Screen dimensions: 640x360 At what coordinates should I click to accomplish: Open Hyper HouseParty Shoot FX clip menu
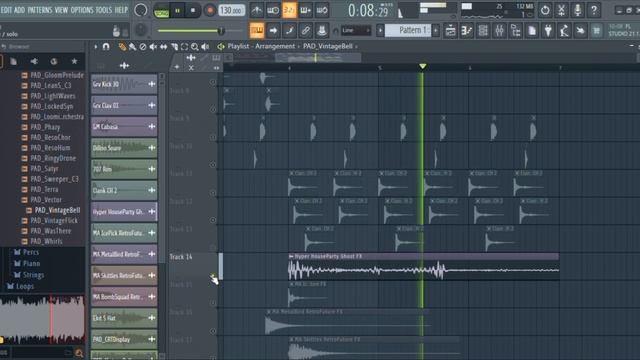[291, 256]
